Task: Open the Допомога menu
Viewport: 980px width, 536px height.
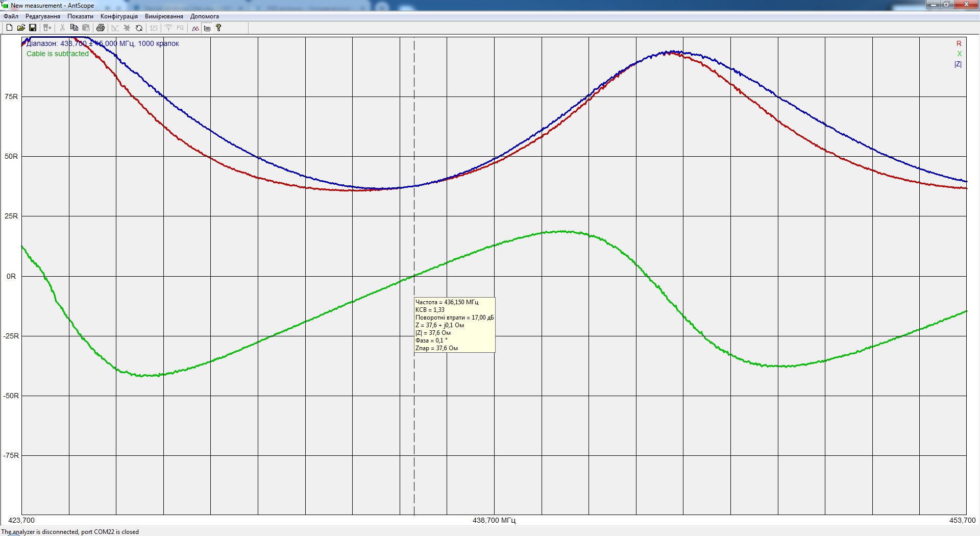Action: [204, 16]
